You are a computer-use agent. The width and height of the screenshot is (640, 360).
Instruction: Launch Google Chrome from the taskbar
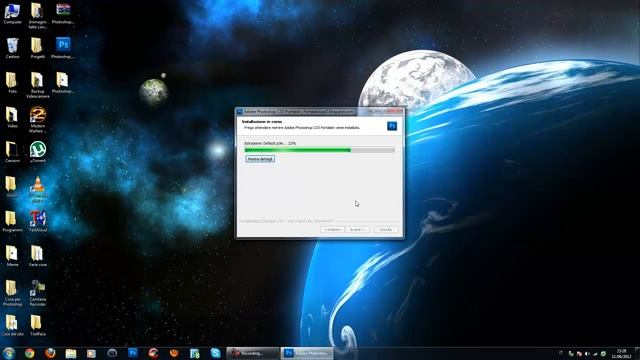[29, 353]
